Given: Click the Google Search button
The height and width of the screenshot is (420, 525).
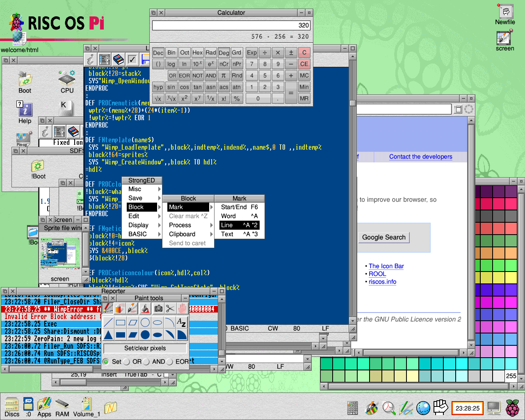Looking at the screenshot, I should tap(384, 237).
